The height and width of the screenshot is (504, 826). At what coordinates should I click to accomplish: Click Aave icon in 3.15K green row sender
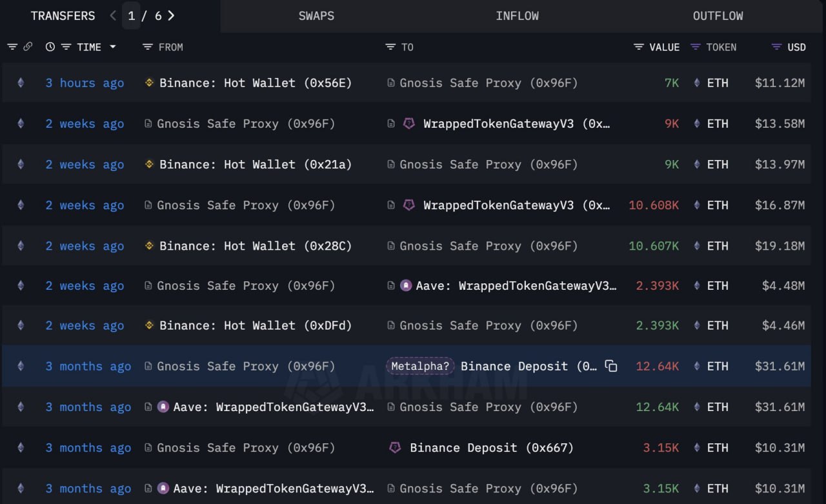(163, 489)
